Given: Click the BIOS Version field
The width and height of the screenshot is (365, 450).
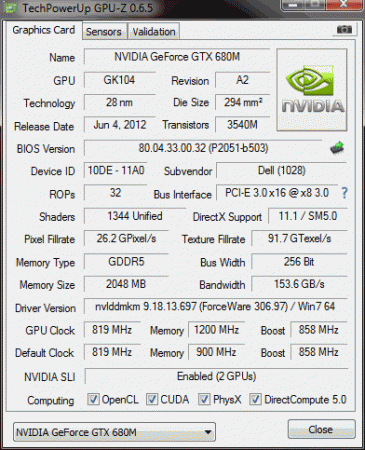Looking at the screenshot, I should [203, 148].
